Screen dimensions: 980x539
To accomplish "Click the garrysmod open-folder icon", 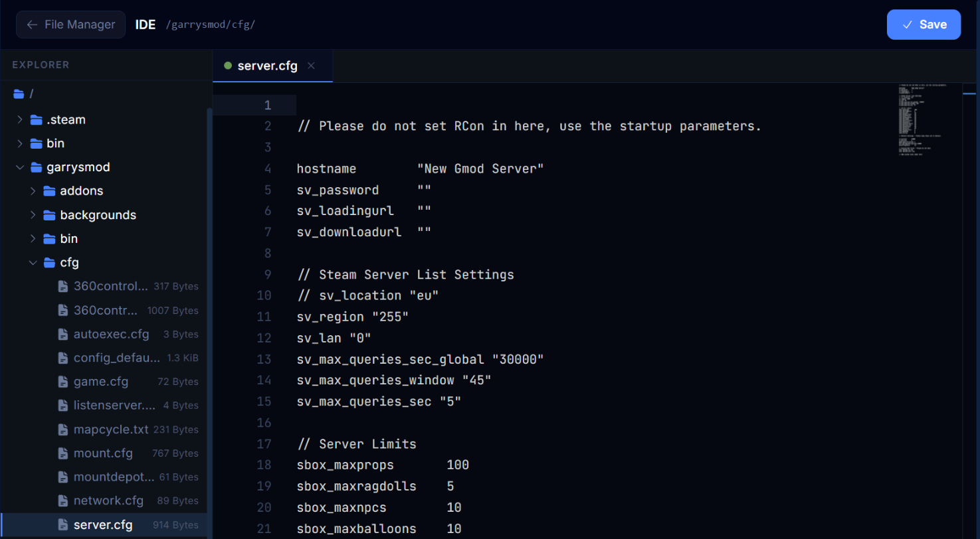I will 36,167.
